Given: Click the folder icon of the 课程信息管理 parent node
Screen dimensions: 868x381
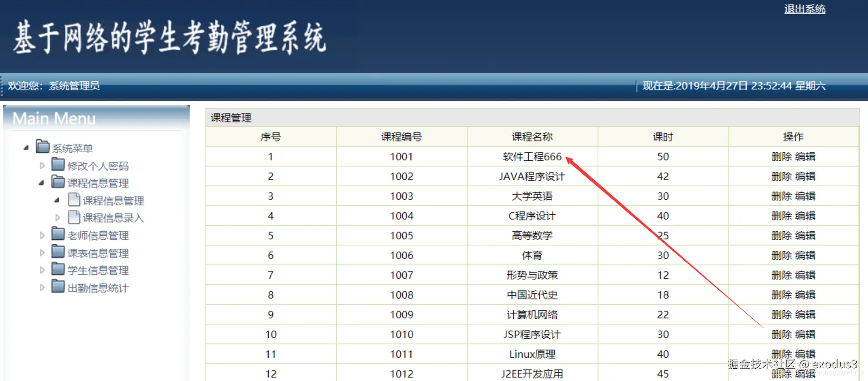Looking at the screenshot, I should click(x=58, y=182).
